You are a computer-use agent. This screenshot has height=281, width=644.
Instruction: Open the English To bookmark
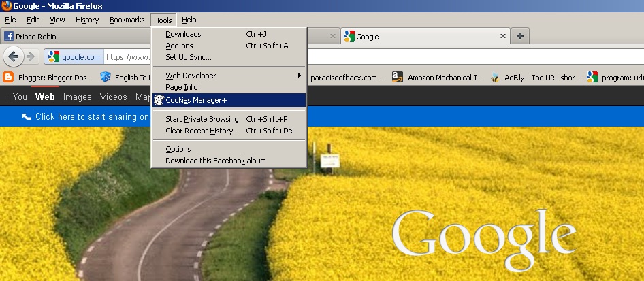[126, 77]
